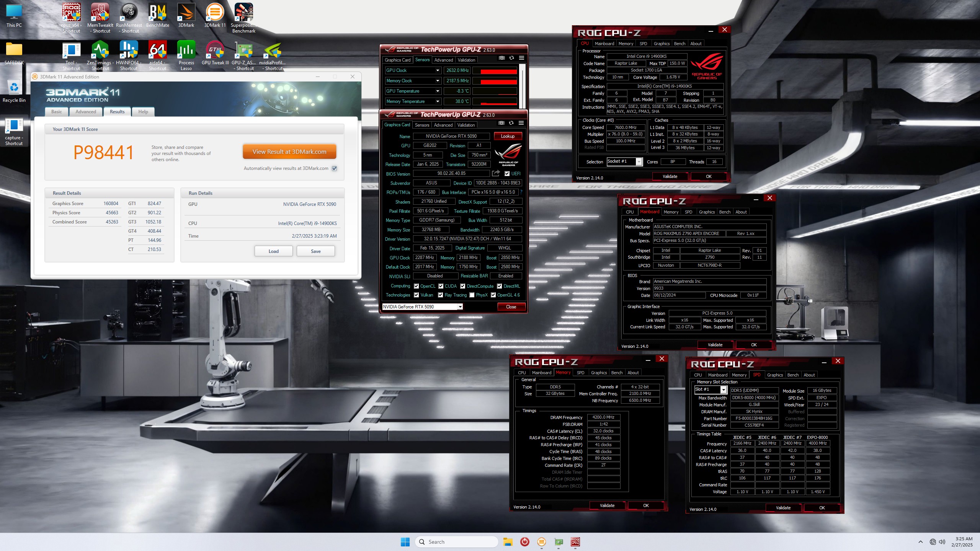Expand the GPU Clock sensor dropdown
This screenshot has height=551, width=980.
coord(438,70)
